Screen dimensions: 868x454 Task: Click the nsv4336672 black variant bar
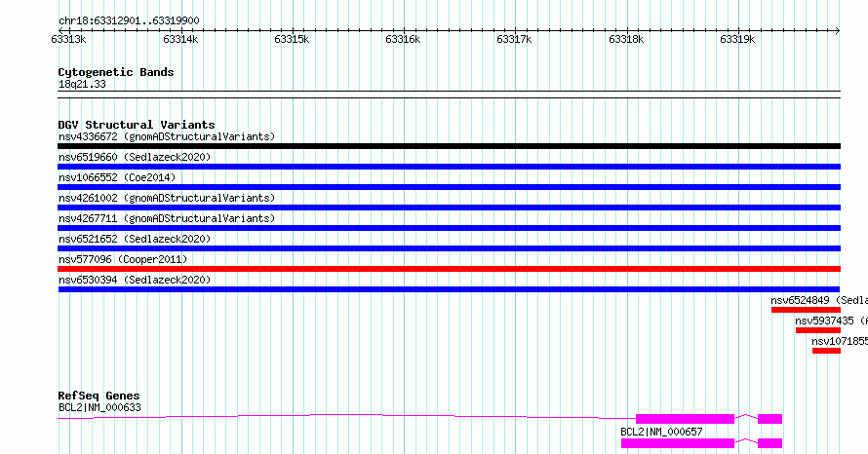449,146
